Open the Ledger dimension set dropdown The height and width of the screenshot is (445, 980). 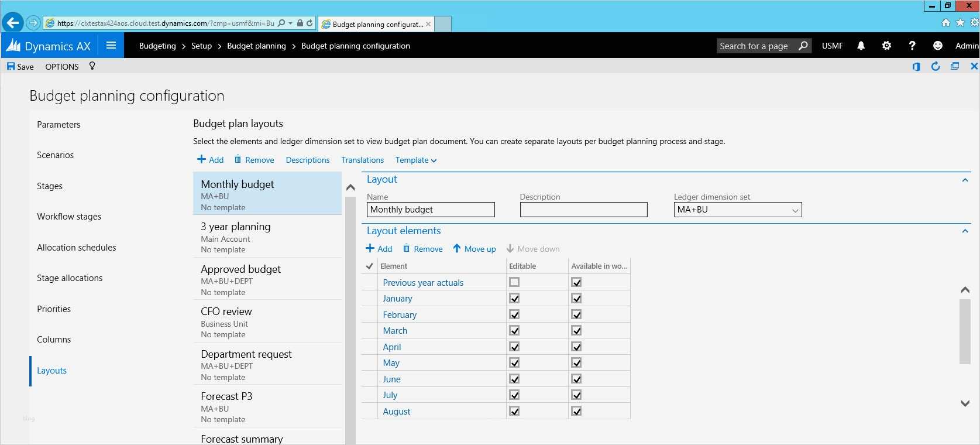(795, 210)
